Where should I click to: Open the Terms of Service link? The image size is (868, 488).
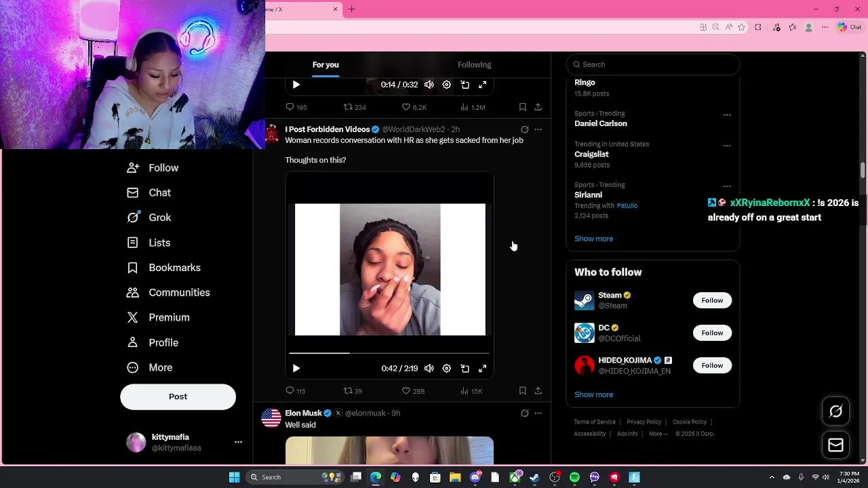(x=595, y=422)
